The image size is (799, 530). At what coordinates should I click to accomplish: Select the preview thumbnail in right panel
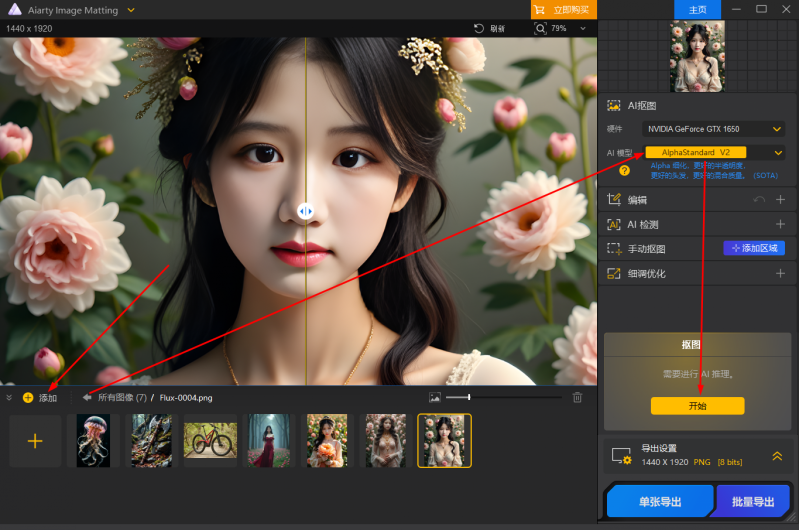(x=697, y=56)
